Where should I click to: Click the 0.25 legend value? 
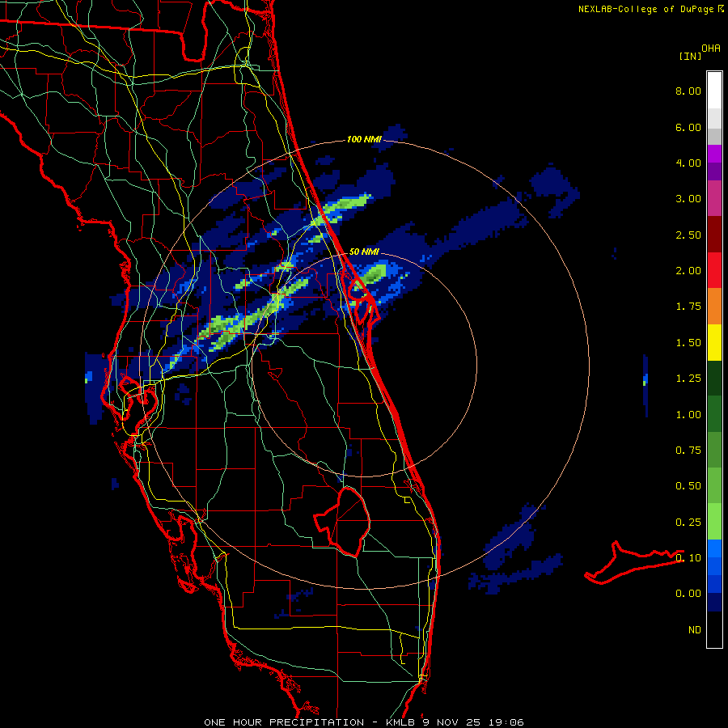pos(688,523)
